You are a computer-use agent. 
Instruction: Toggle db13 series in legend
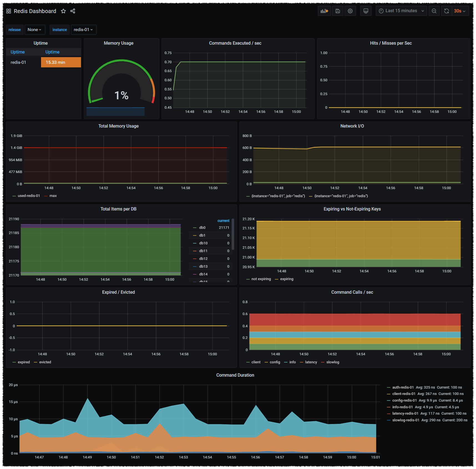[203, 267]
